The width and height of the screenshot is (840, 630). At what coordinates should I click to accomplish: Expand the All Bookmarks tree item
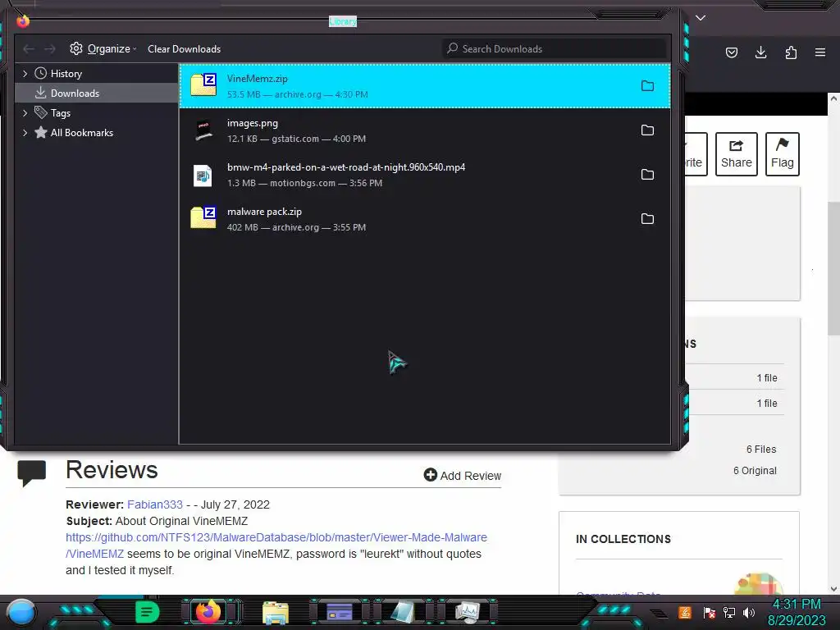click(x=25, y=133)
